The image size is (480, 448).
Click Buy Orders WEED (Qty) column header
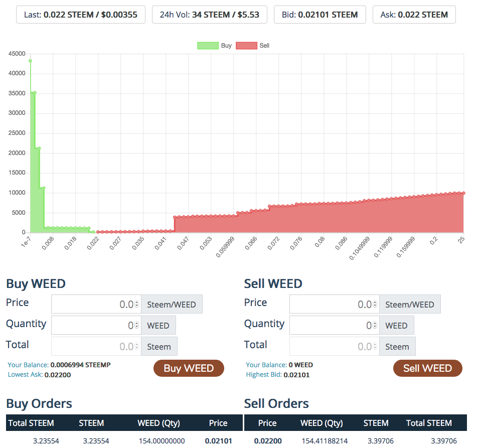158,423
